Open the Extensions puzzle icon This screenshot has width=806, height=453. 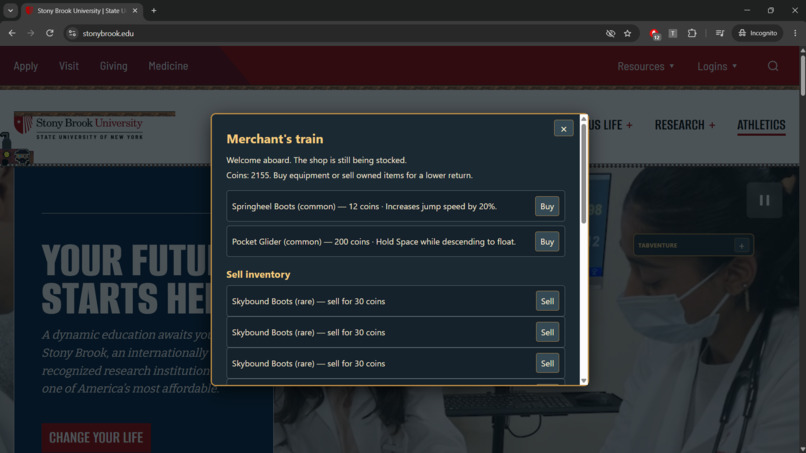click(692, 33)
